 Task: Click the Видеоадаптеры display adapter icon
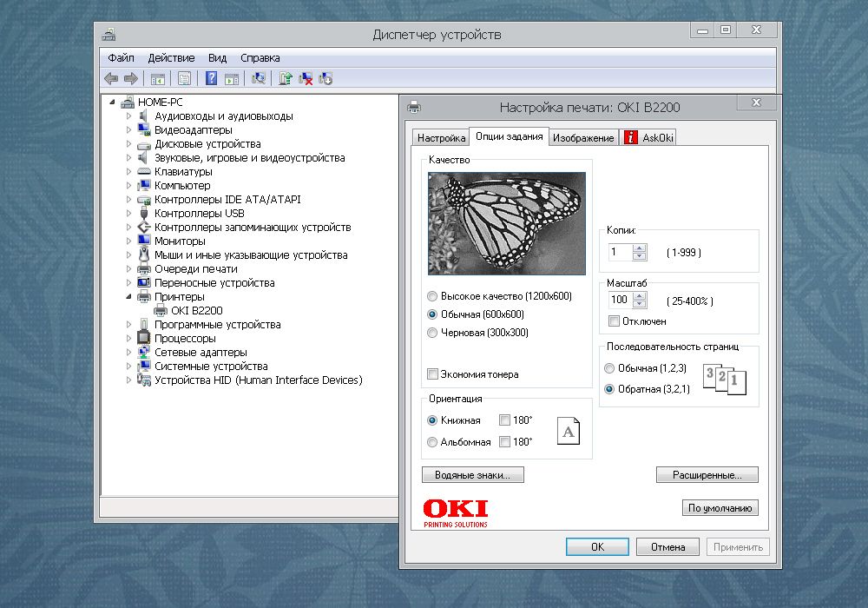point(144,130)
